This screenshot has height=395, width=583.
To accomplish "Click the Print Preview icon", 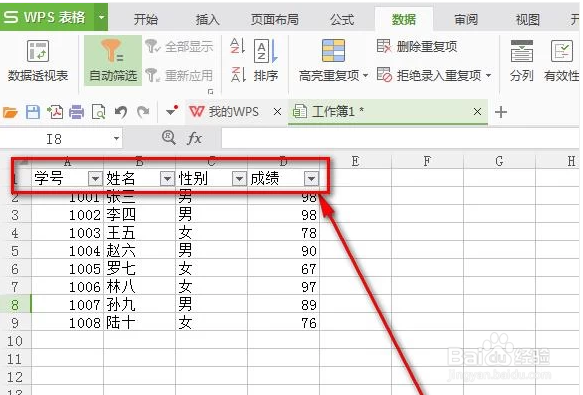I will coord(99,112).
